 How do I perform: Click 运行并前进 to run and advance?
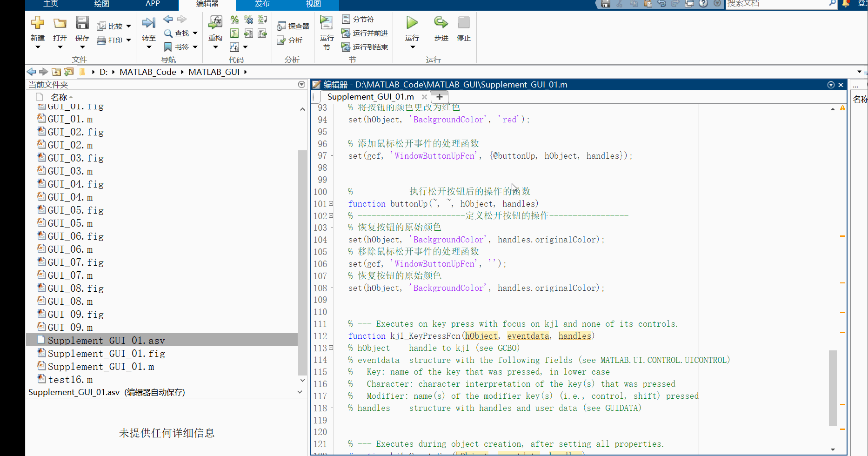click(x=365, y=33)
